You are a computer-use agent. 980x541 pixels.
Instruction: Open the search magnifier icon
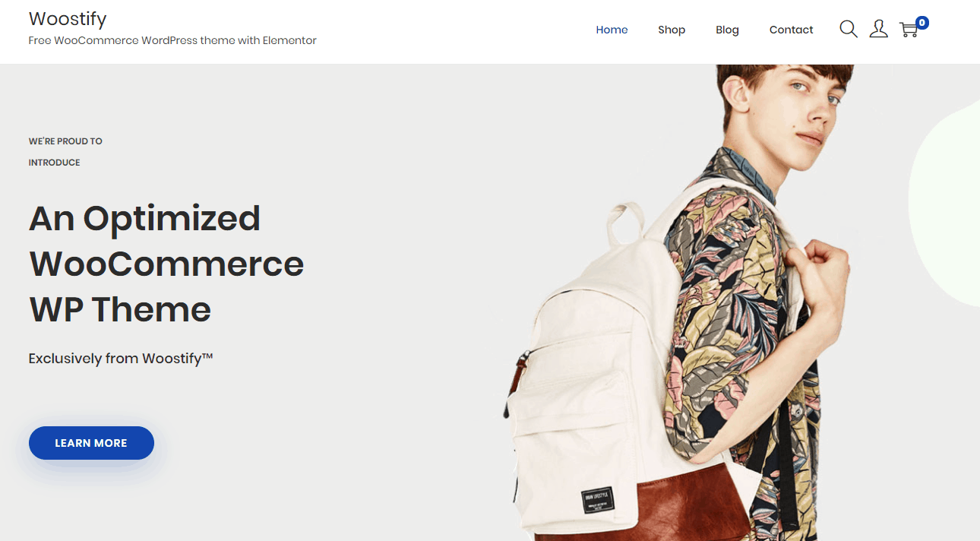coord(849,30)
